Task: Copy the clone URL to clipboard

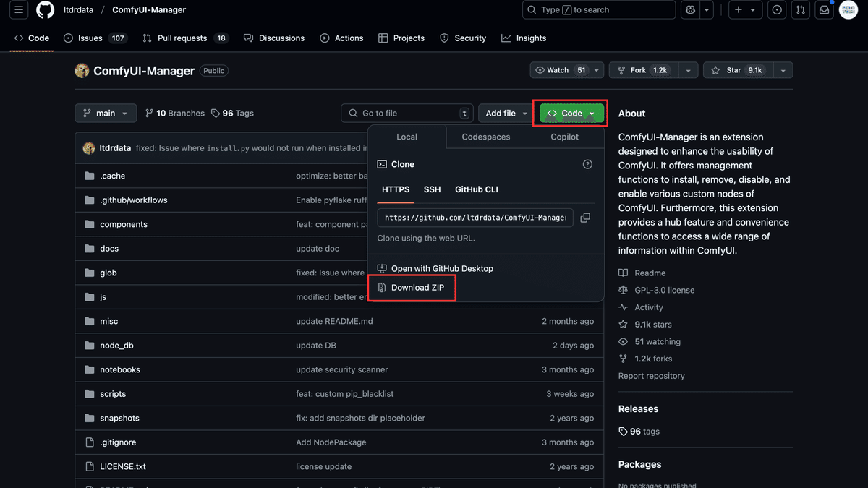Action: tap(585, 218)
